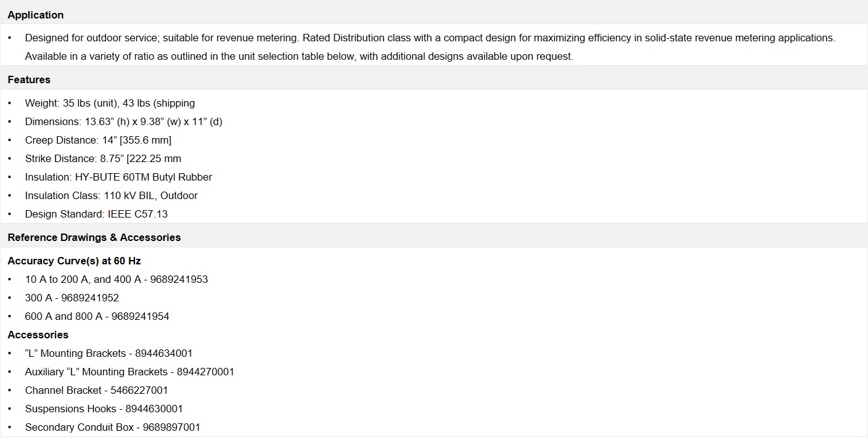Image resolution: width=868 pixels, height=440 pixels.
Task: Click the Strike Distance specification line
Action: point(103,158)
